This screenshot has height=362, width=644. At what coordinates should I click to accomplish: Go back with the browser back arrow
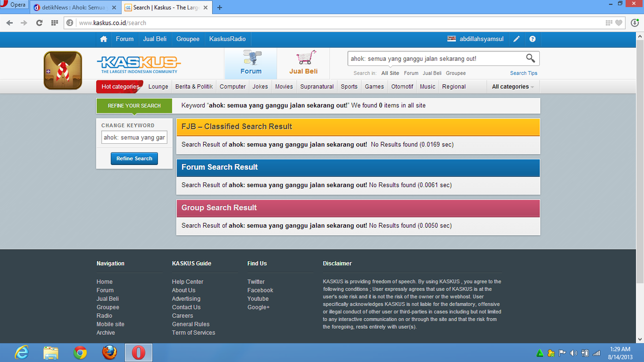[x=10, y=23]
